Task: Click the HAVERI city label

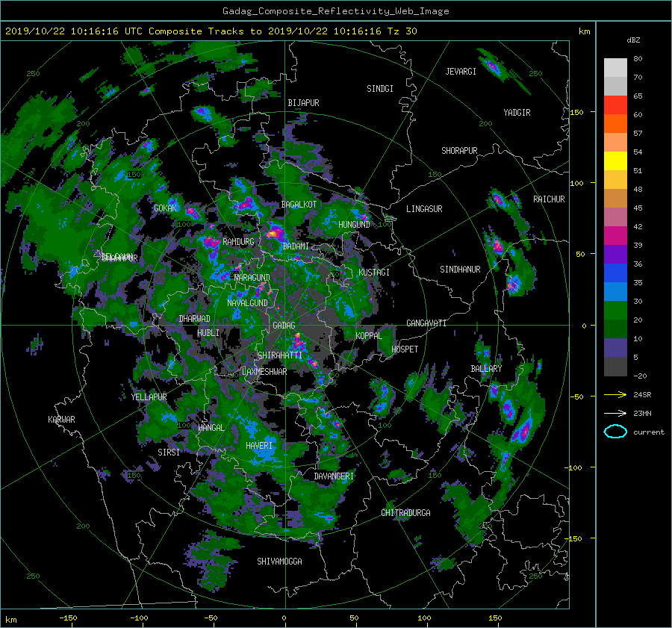Action: click(259, 445)
